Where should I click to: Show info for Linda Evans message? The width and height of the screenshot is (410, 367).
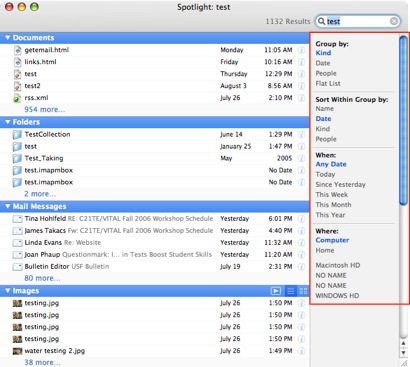[x=301, y=243]
